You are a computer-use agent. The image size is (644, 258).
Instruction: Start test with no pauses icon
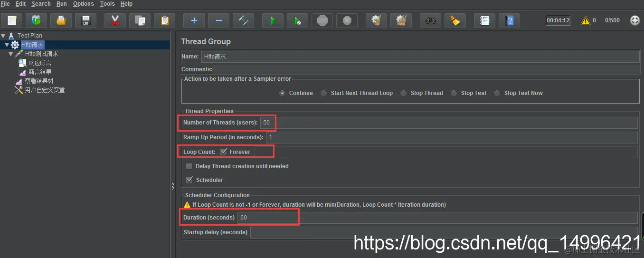pos(297,20)
